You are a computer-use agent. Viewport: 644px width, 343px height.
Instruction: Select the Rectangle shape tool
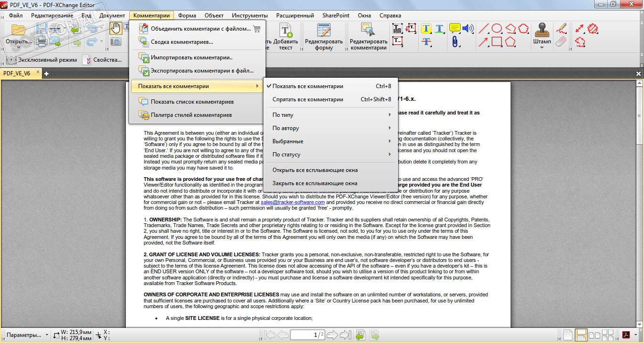pos(496,41)
